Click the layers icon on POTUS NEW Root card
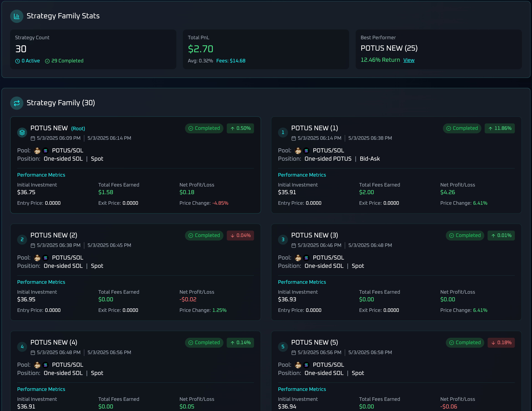Viewport: 532px width, 411px height. click(x=22, y=132)
